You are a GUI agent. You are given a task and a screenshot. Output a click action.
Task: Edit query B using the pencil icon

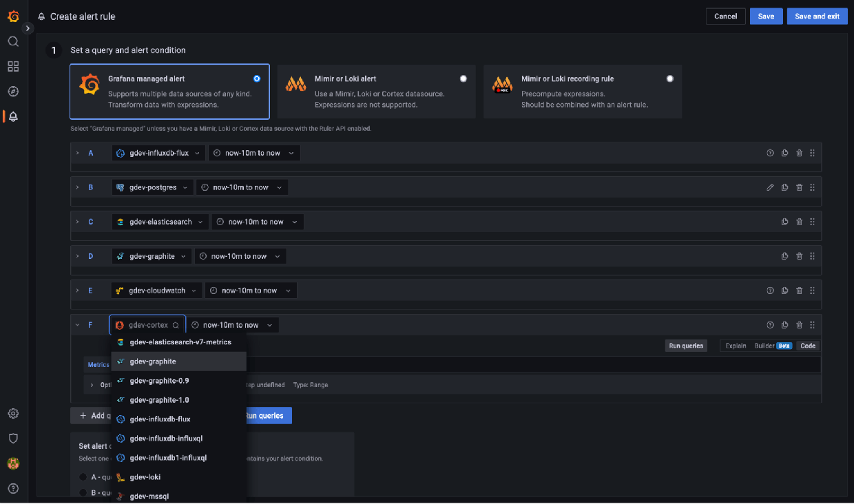770,187
